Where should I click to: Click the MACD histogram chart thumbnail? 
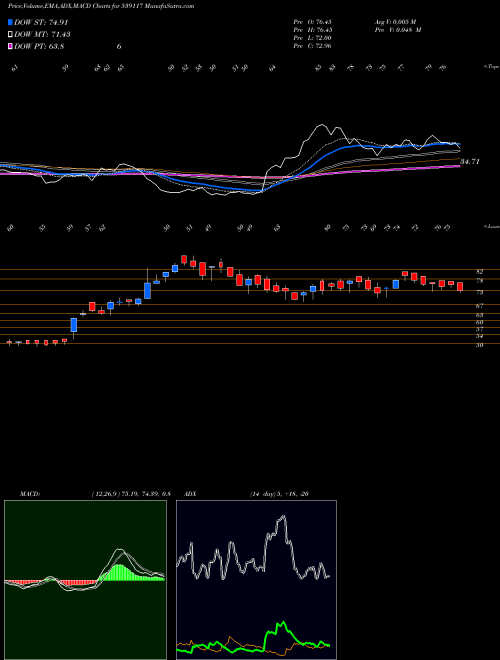tap(85, 580)
